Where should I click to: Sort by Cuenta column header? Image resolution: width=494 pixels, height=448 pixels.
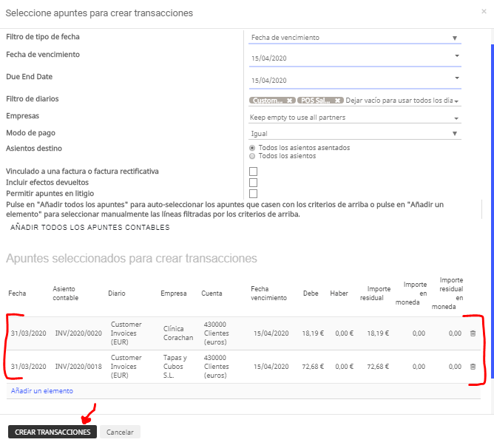(212, 293)
